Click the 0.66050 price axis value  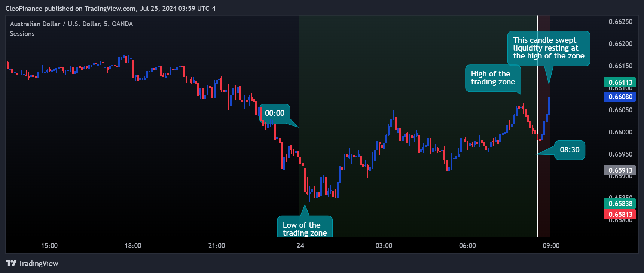[x=620, y=110]
